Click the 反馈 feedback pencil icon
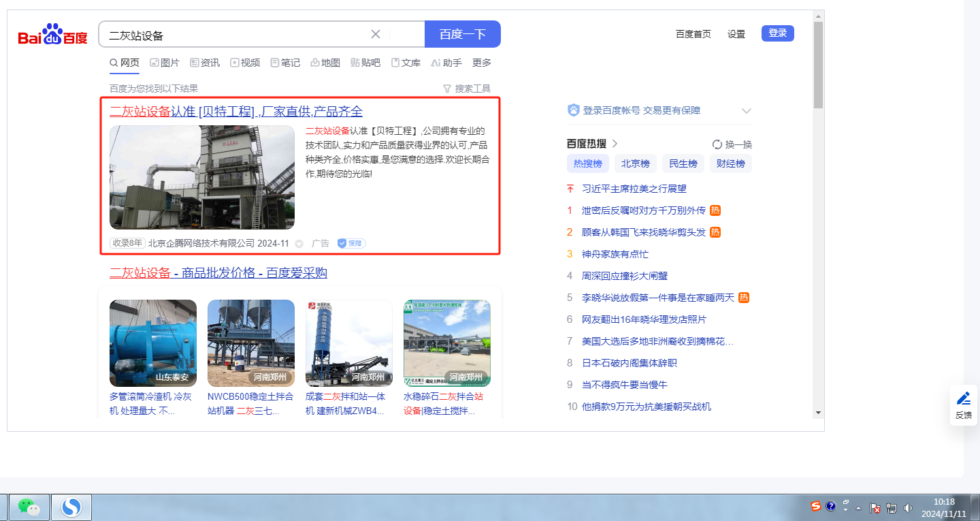Viewport: 980px width, 521px height. (x=964, y=399)
